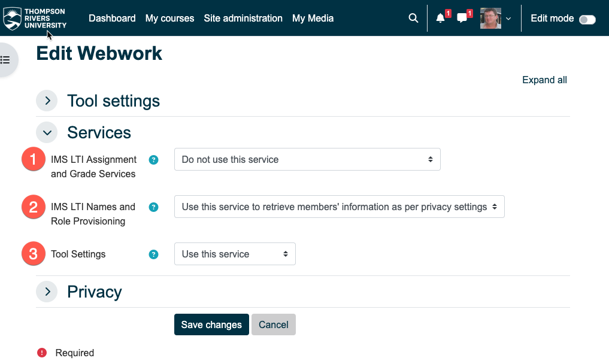Open help icon beside Tool Settings service
Screen dimensions: 609x364
(x=153, y=254)
